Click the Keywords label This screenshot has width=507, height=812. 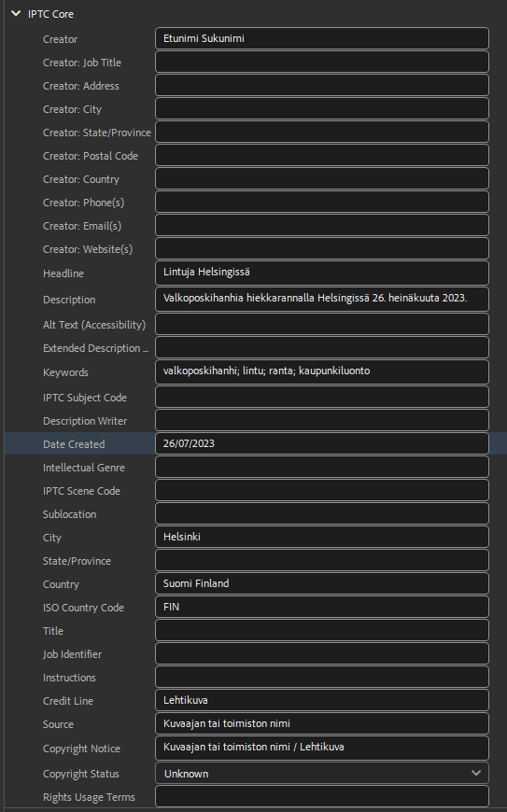point(65,372)
